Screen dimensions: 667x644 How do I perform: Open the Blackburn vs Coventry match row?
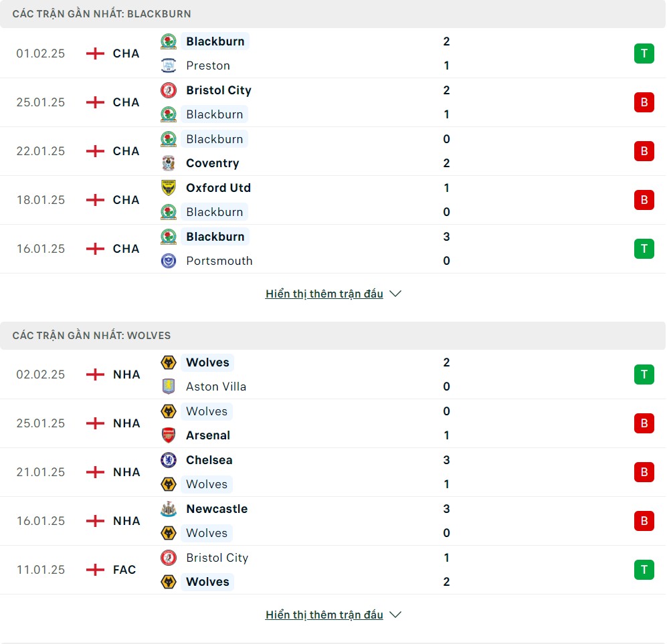click(x=332, y=151)
